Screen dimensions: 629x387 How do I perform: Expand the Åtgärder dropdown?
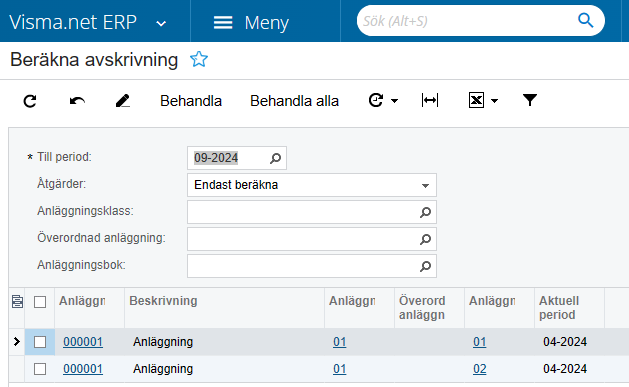tap(425, 185)
